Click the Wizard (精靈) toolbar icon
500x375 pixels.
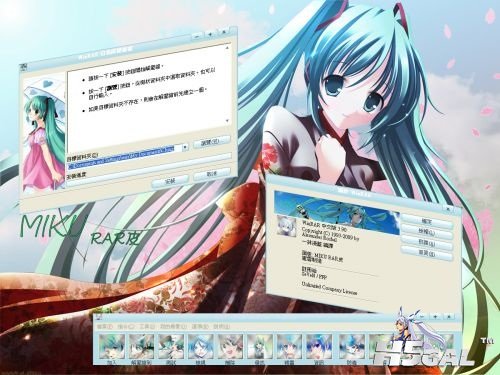289,346
